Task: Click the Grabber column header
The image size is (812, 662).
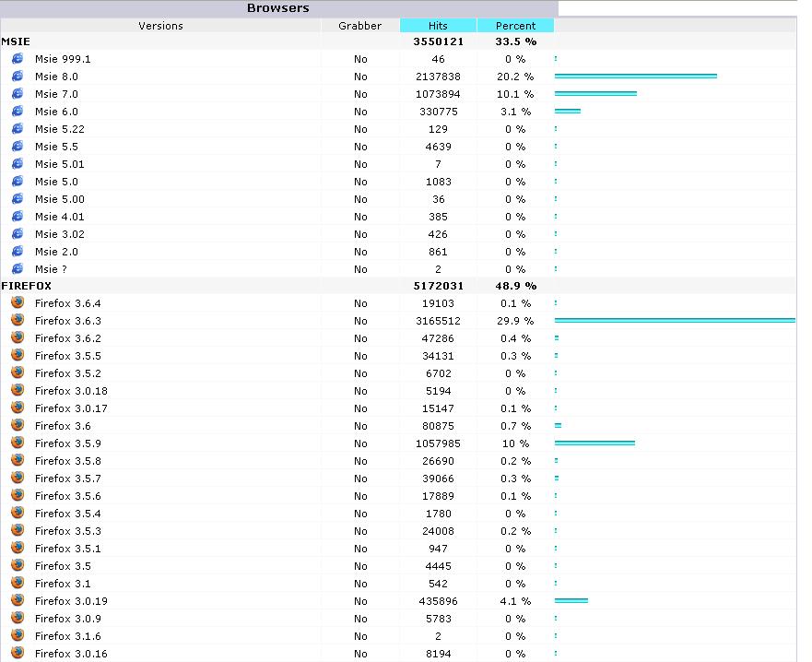Action: click(x=359, y=26)
